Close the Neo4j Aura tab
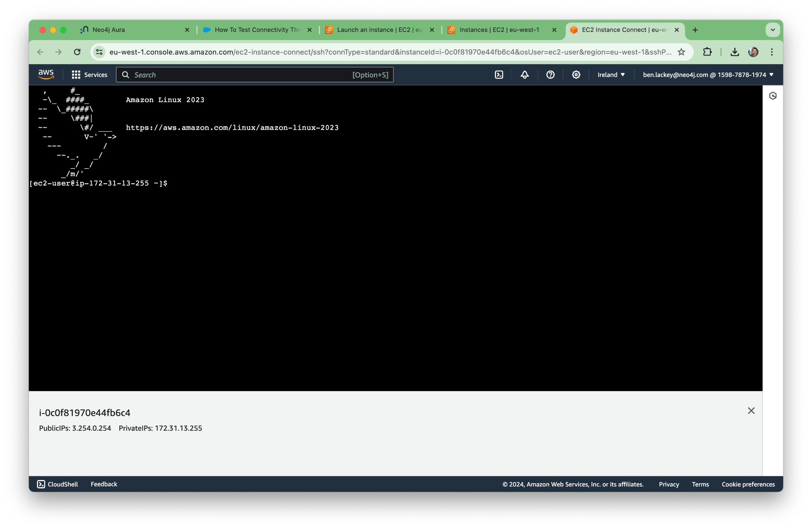 coord(187,30)
